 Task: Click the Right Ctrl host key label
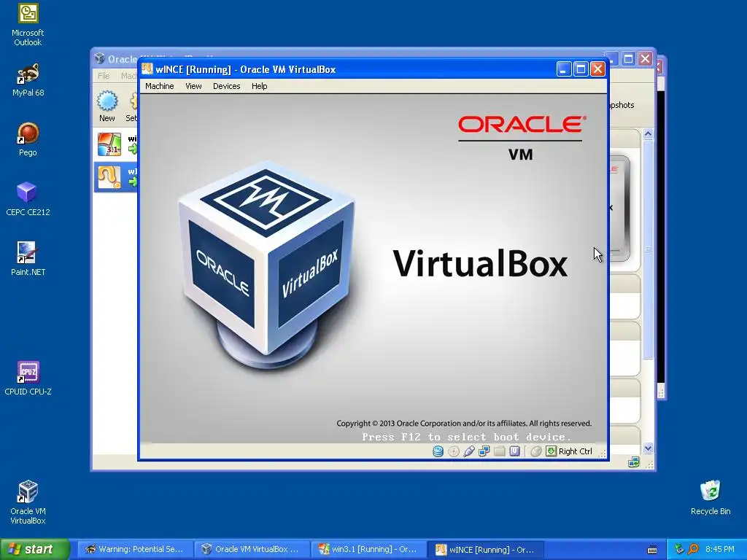pos(576,451)
